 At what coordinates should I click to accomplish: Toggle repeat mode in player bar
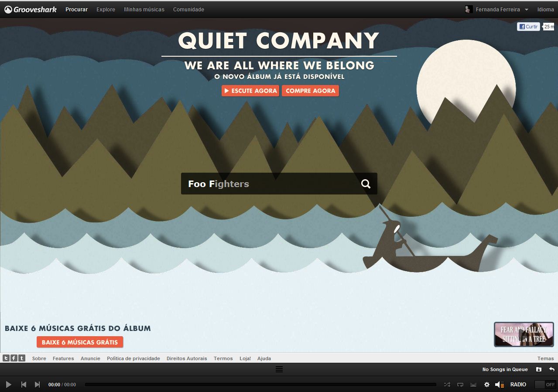pyautogui.click(x=460, y=385)
